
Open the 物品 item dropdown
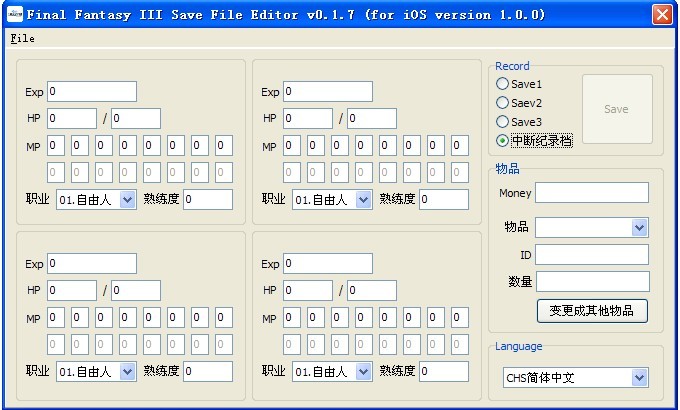coord(592,227)
